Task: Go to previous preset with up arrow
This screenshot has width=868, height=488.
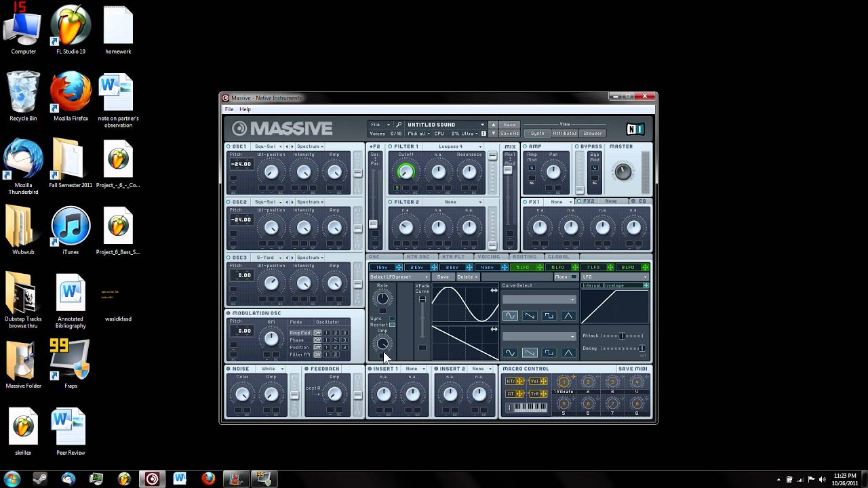Action: pyautogui.click(x=493, y=125)
